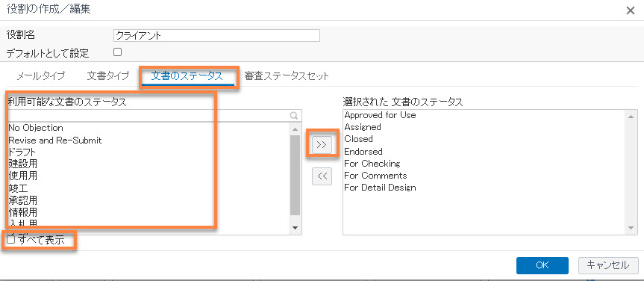Toggle the デフォルトとして設定 checkbox

118,52
